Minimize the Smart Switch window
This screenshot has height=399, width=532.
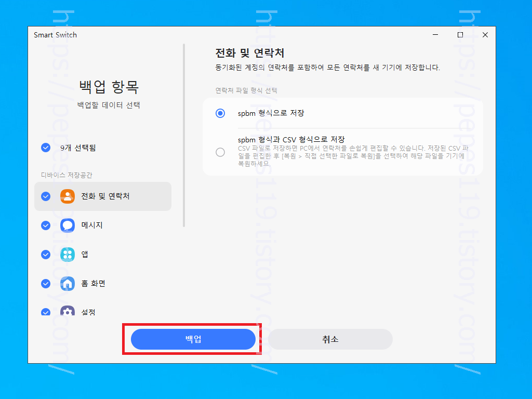click(435, 35)
